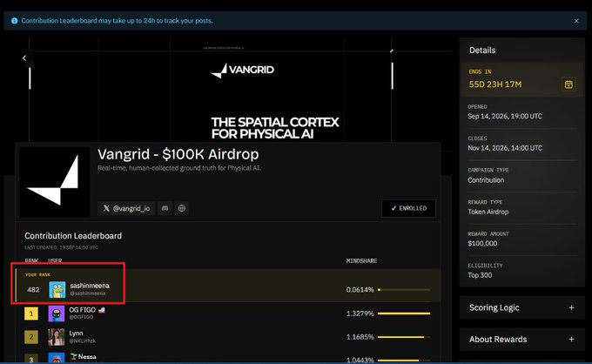
Task: Click OG FIGO's mindshare progress bar
Action: coord(404,313)
